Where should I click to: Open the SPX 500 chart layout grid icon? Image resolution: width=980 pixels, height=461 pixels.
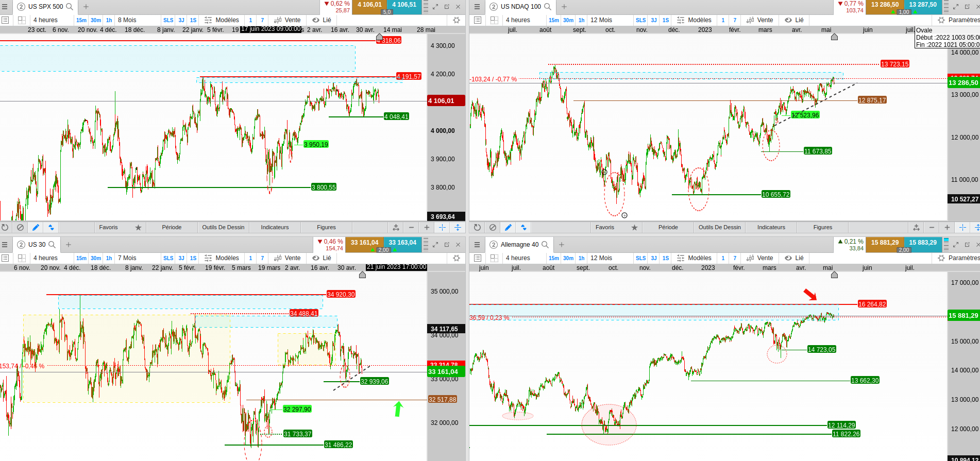tap(22, 20)
